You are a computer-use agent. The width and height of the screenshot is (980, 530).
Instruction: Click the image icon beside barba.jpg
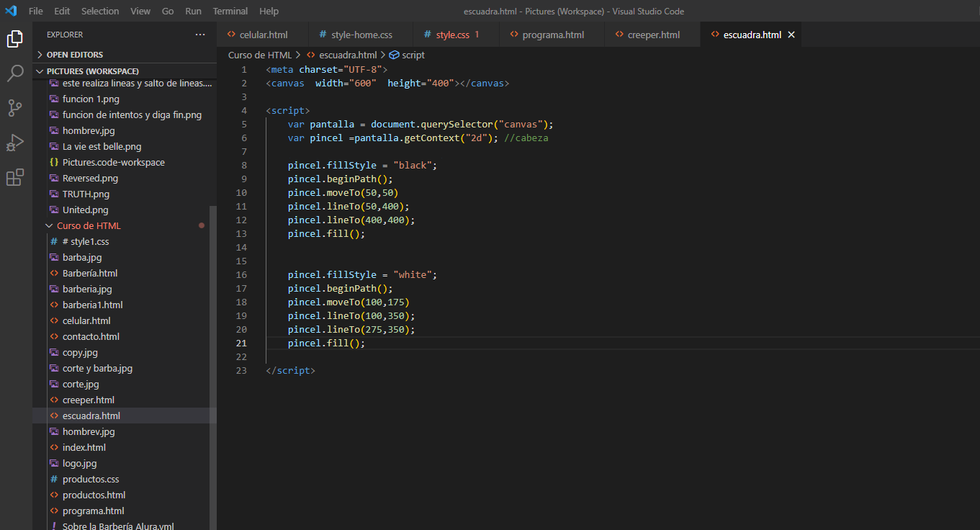pyautogui.click(x=54, y=257)
